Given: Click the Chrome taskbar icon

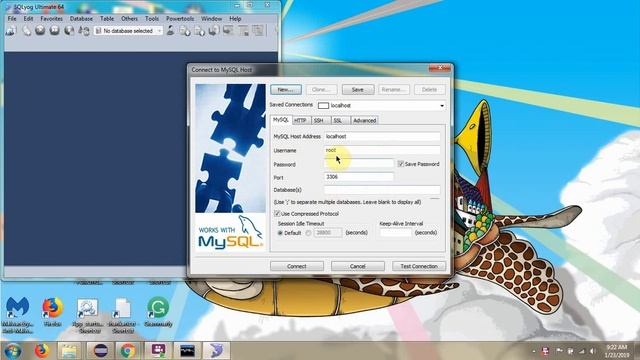Looking at the screenshot, I should 128,351.
